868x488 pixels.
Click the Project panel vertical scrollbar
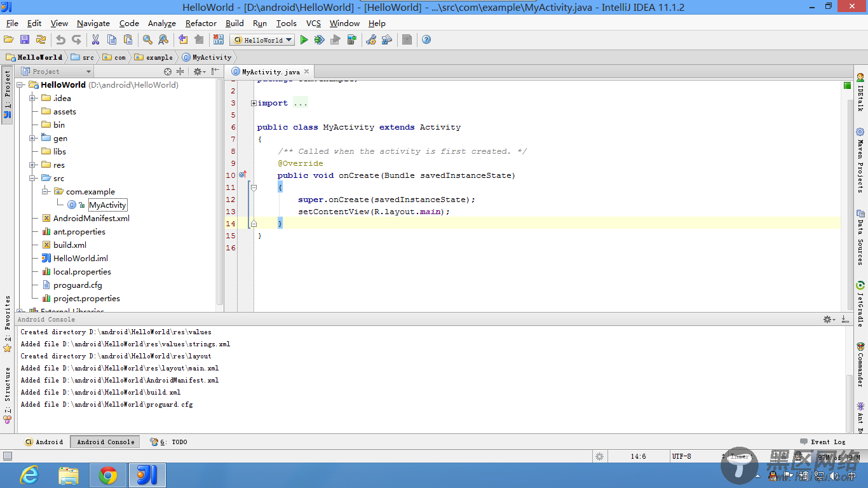point(220,191)
